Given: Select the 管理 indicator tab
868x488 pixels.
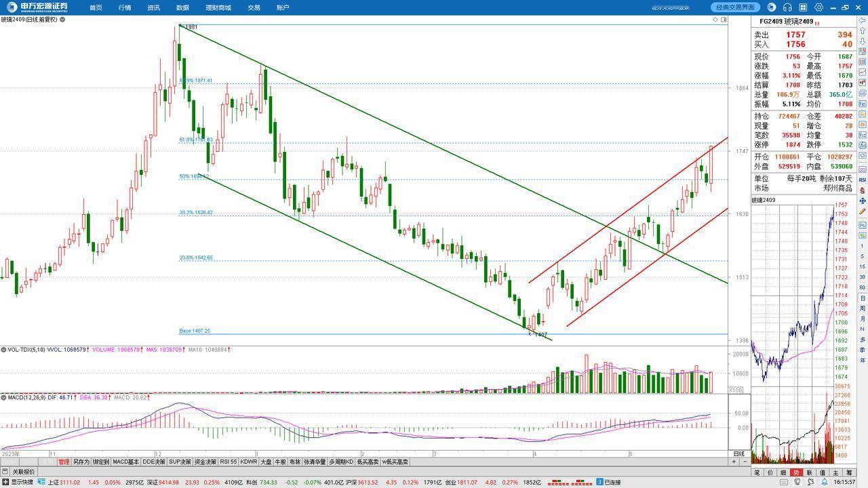Looking at the screenshot, I should pos(64,462).
